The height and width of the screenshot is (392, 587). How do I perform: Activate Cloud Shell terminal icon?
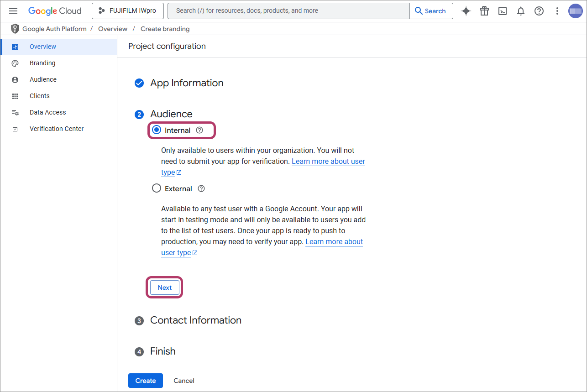click(x=503, y=11)
